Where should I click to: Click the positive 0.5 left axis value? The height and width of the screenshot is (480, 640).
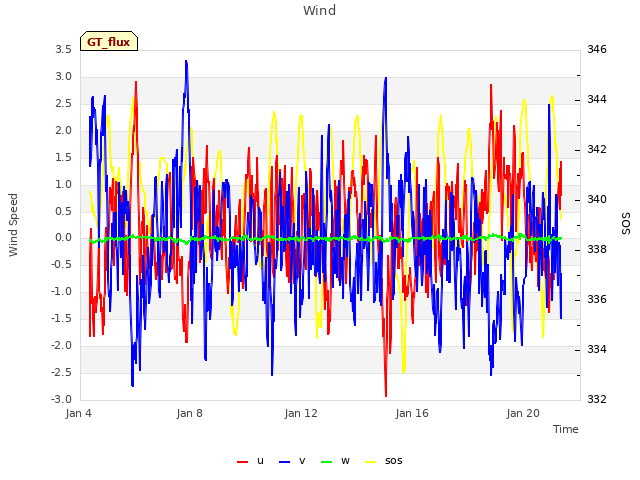pyautogui.click(x=63, y=211)
